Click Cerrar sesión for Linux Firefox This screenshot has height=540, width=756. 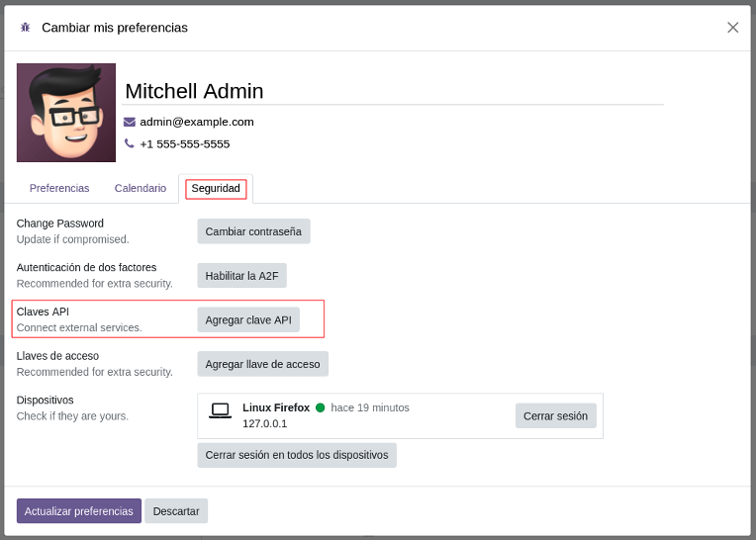pyautogui.click(x=555, y=415)
